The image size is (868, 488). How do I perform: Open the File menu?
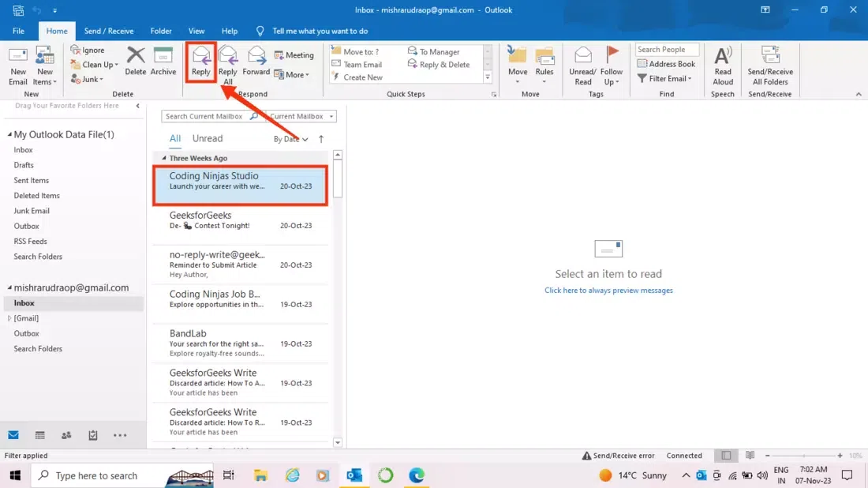point(18,31)
